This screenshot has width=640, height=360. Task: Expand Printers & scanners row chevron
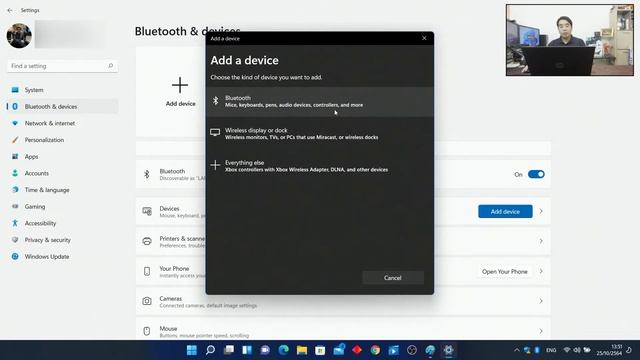541,241
